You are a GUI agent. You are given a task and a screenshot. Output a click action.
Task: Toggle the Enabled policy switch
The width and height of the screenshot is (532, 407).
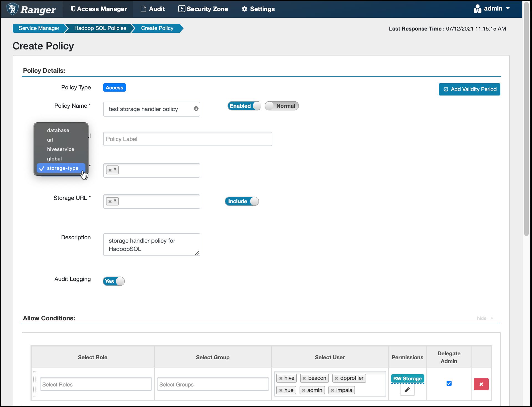[244, 106]
